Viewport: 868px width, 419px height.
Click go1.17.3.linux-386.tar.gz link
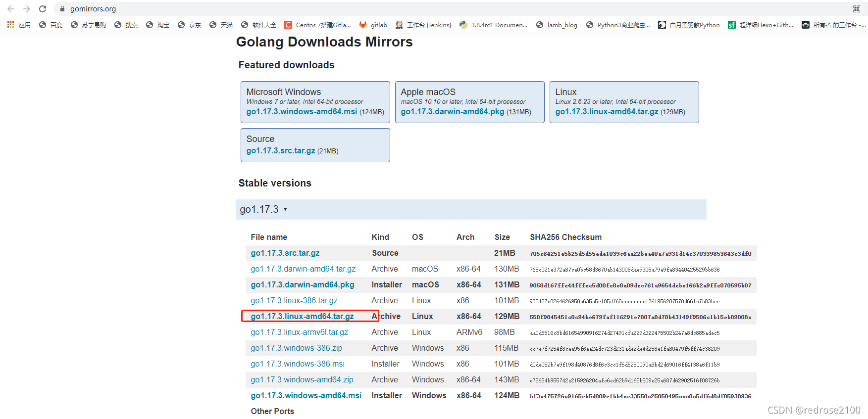pos(294,300)
